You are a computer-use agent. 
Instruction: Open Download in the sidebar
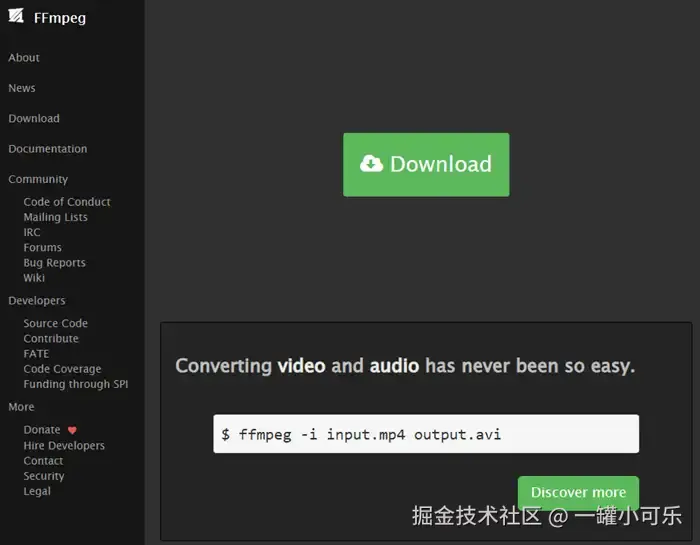(x=34, y=118)
